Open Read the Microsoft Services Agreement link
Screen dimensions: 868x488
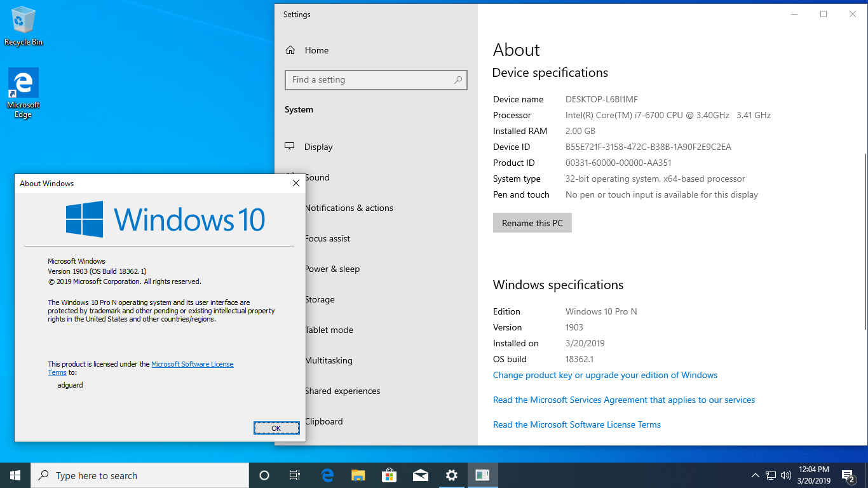click(x=624, y=400)
